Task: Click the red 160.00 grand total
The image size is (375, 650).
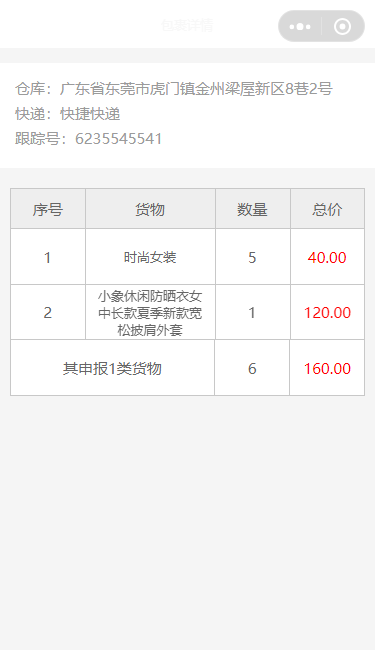Action: pos(327,368)
